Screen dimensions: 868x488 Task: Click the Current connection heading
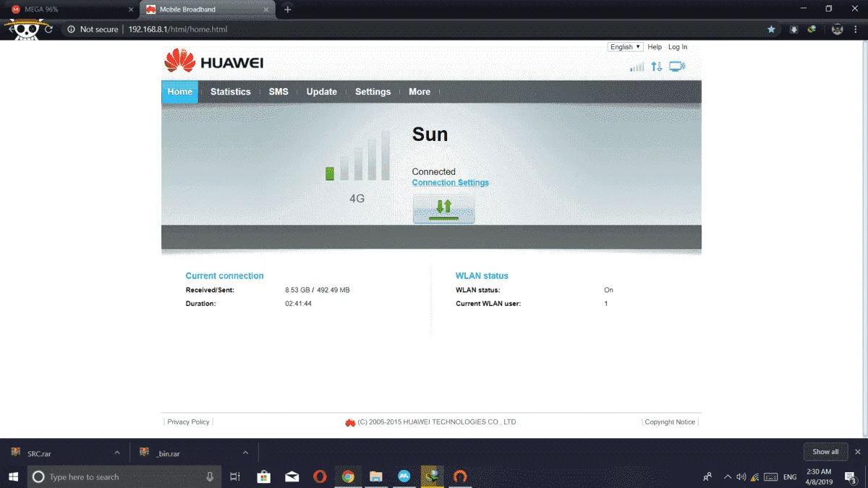pyautogui.click(x=225, y=276)
